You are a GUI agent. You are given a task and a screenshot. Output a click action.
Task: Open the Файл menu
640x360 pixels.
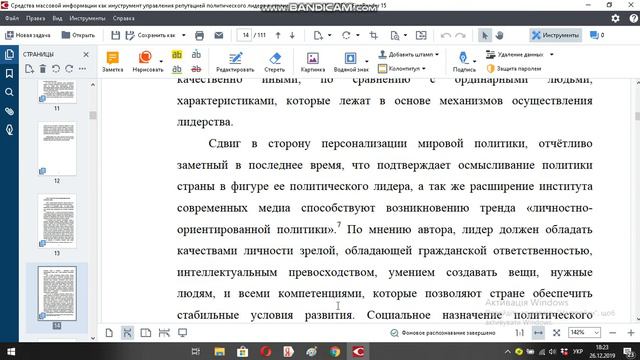coord(12,18)
